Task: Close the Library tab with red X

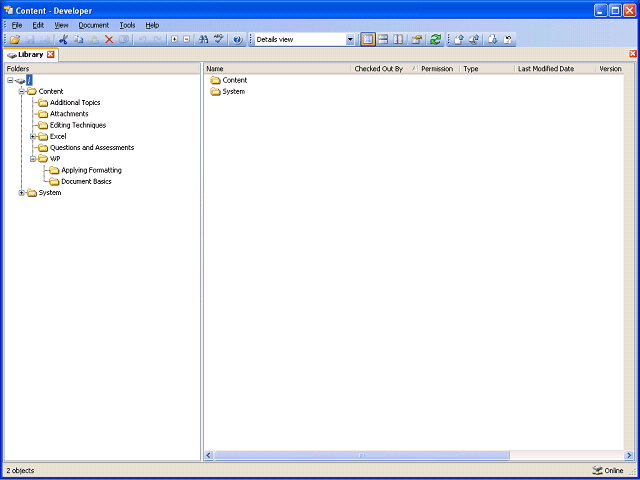Action: [x=51, y=54]
